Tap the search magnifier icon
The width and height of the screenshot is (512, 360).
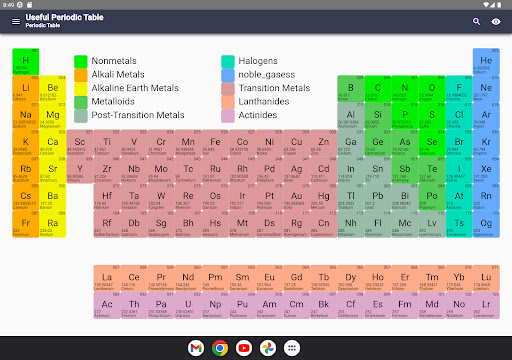(x=477, y=22)
